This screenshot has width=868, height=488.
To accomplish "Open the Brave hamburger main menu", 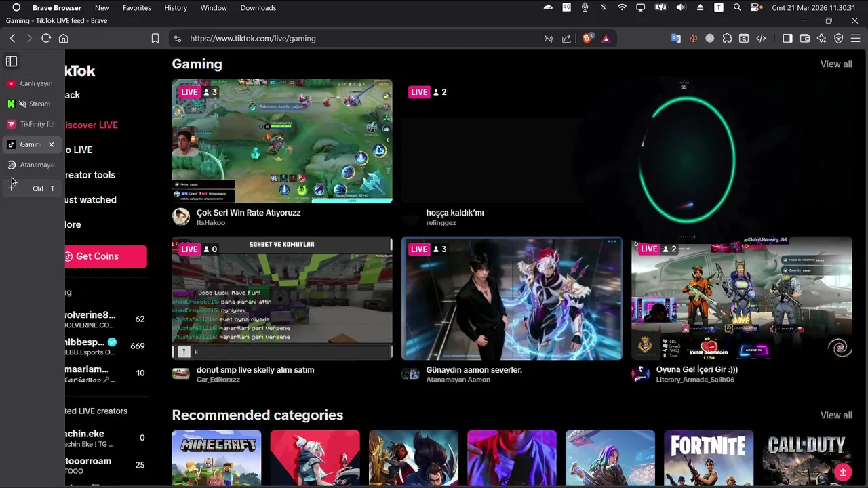I will (856, 39).
